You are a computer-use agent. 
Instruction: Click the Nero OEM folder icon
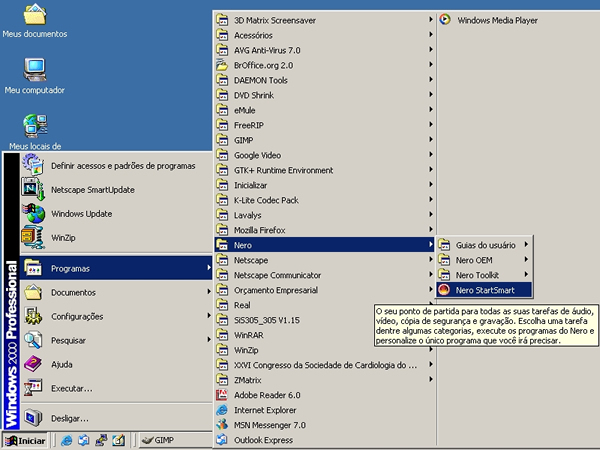444,260
